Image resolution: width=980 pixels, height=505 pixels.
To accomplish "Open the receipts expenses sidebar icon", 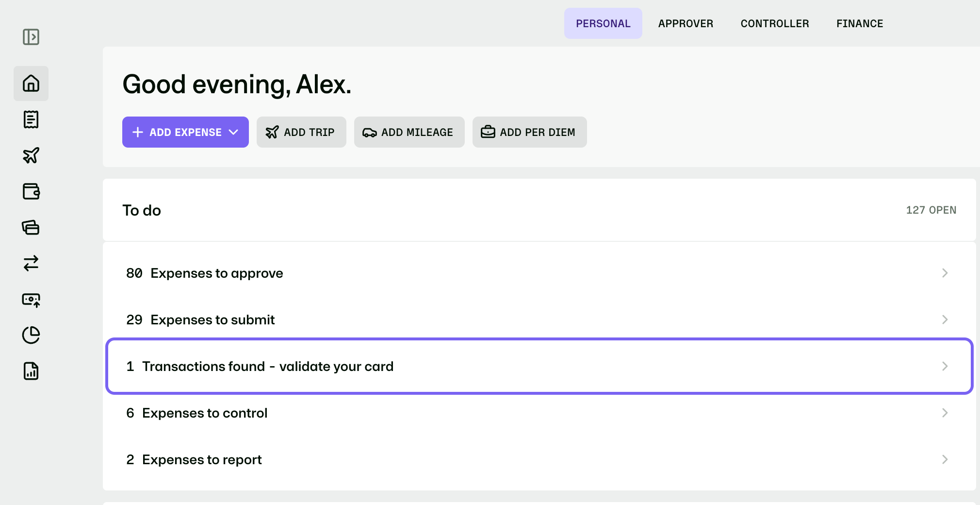I will 31,119.
